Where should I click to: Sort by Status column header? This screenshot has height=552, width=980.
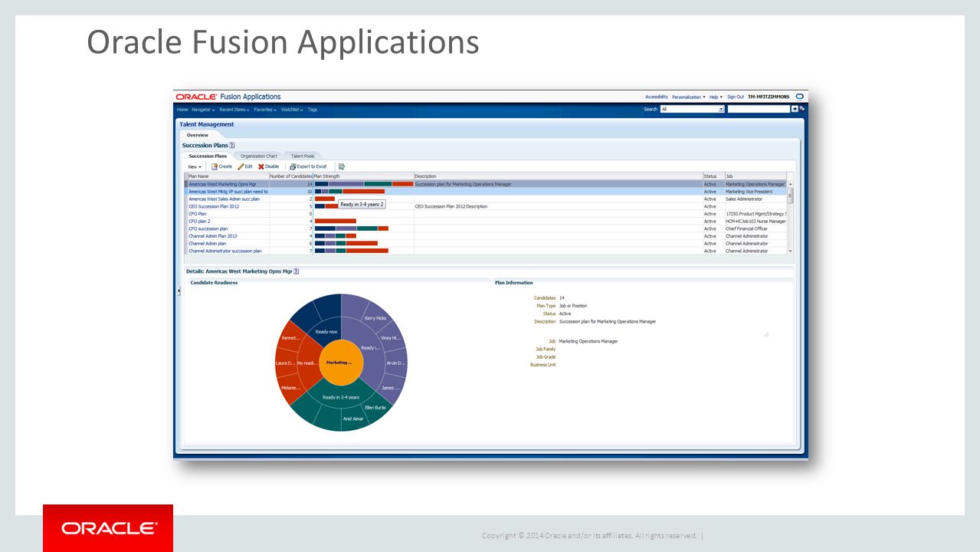713,176
